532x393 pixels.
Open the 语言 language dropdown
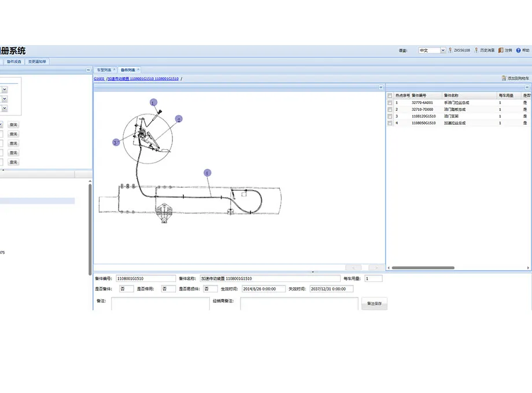[x=431, y=50]
